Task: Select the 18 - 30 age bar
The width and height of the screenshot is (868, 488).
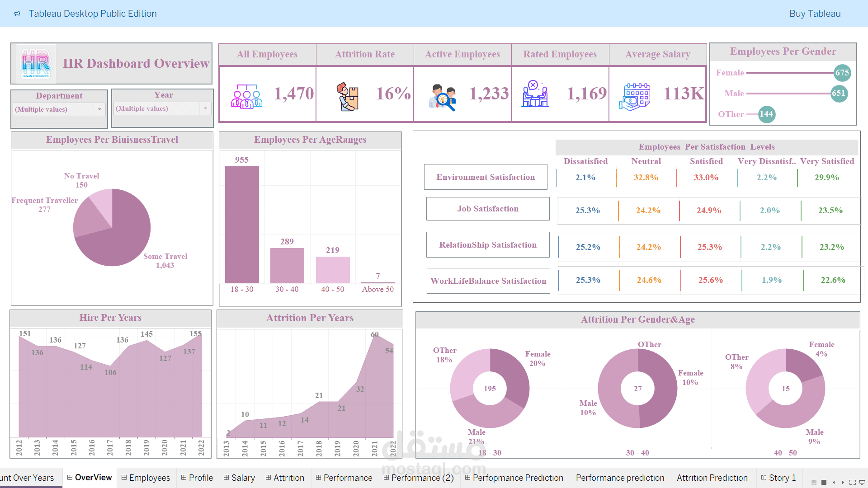Action: (242, 225)
